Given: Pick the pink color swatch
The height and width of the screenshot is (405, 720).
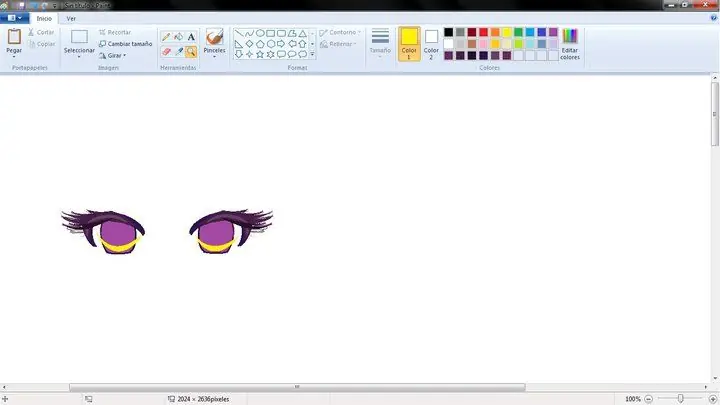Looking at the screenshot, I should (x=484, y=44).
